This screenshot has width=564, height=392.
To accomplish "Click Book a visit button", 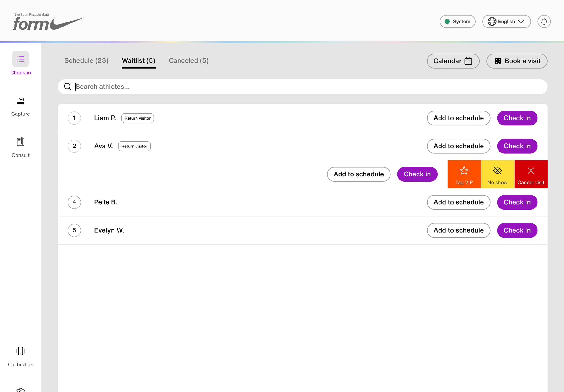I will 517,61.
